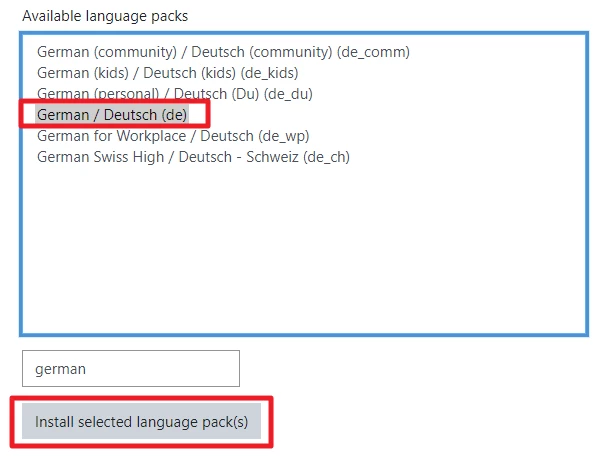Select German Swiss High / Deutsch - Schweiz
This screenshot has width=612, height=461.
click(x=193, y=157)
